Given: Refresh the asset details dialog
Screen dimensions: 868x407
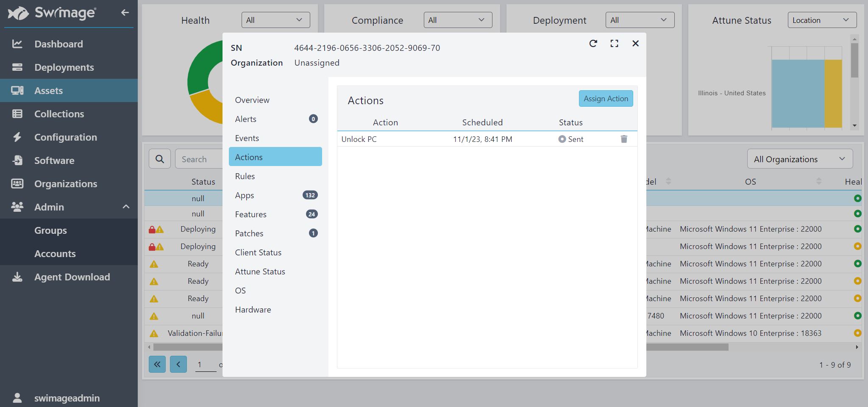Looking at the screenshot, I should [x=593, y=43].
